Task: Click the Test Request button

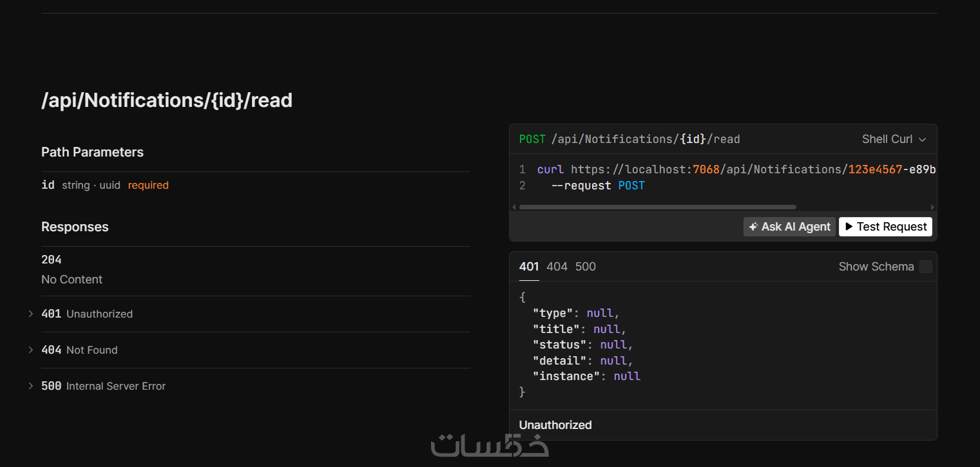Action: [885, 227]
